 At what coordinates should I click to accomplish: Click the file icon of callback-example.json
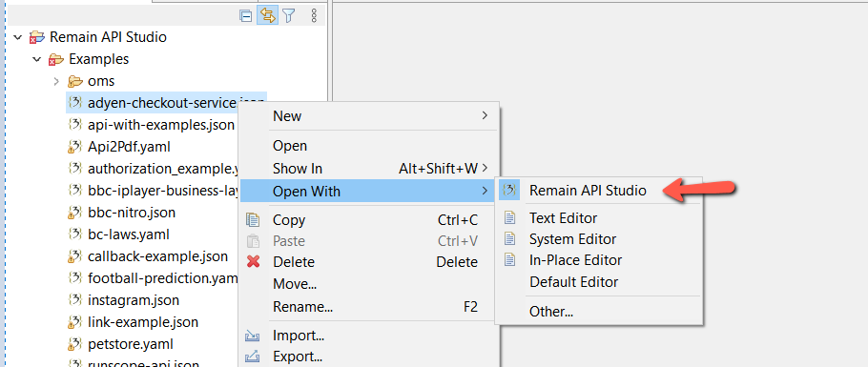[x=74, y=256]
